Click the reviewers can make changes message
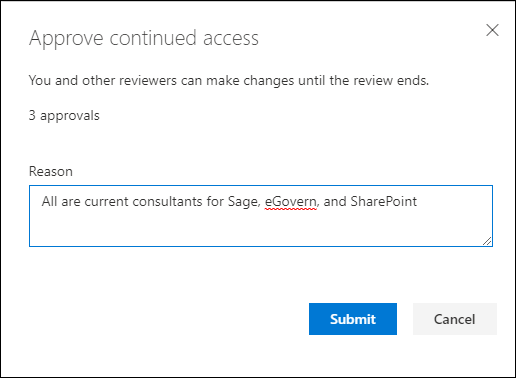This screenshot has height=378, width=516. [x=229, y=81]
